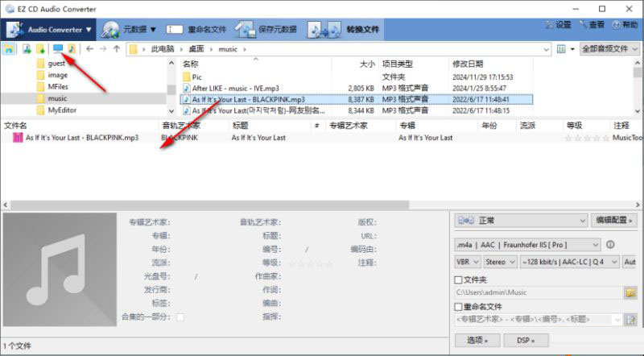Go forward with the right arrow

pyautogui.click(x=103, y=49)
